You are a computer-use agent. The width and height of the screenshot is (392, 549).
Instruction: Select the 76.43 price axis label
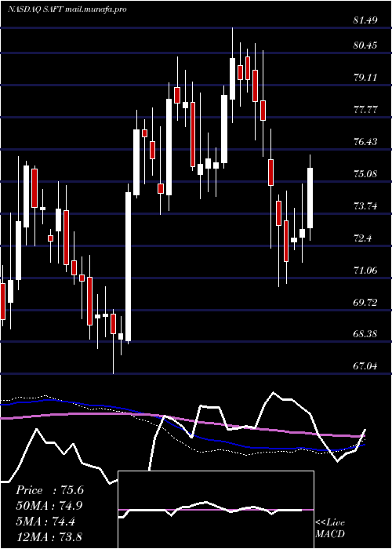pyautogui.click(x=365, y=142)
